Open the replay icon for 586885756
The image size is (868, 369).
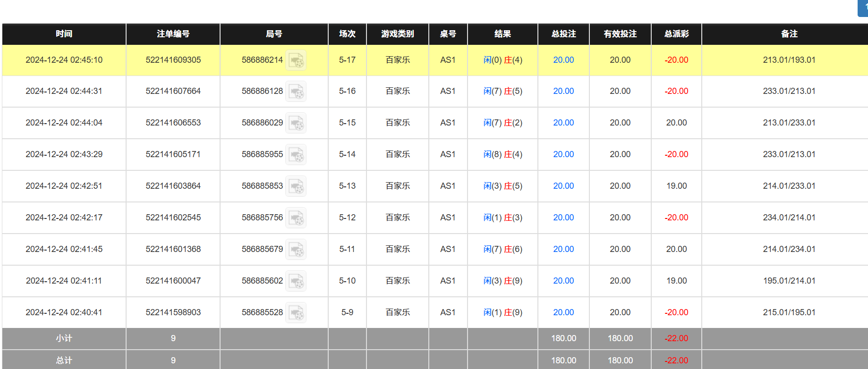point(296,218)
